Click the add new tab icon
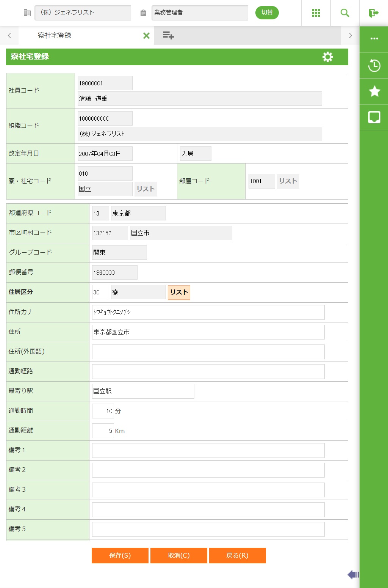 (168, 36)
